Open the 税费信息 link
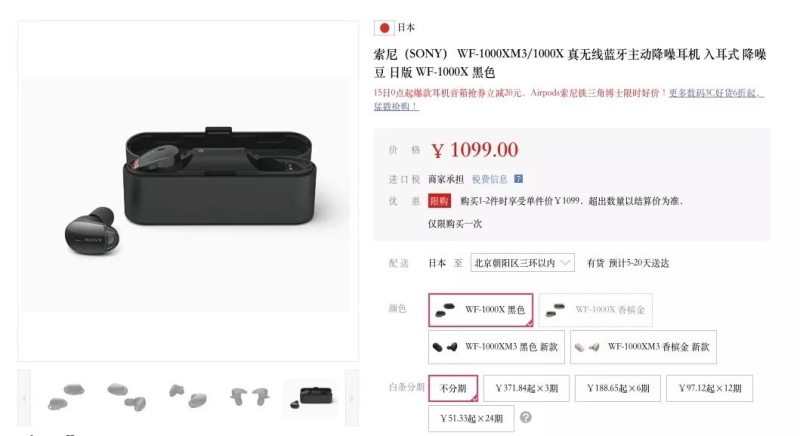Image resolution: width=800 pixels, height=436 pixels. click(x=489, y=179)
